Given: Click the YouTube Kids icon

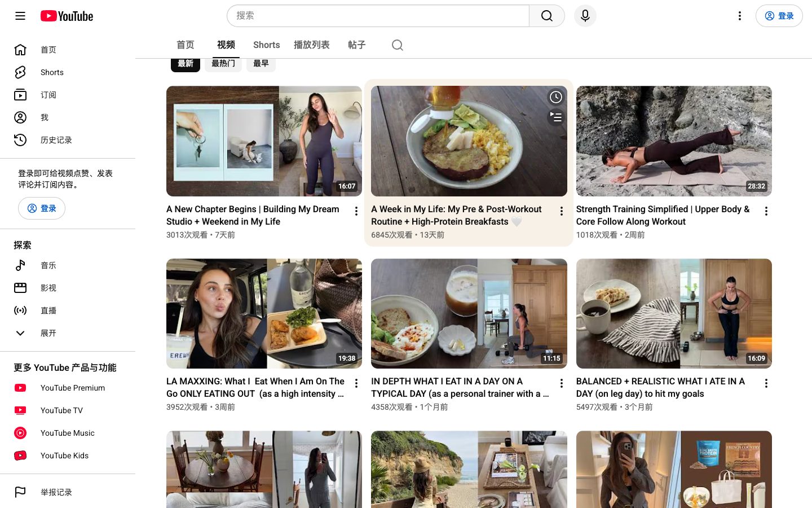Looking at the screenshot, I should 20,456.
